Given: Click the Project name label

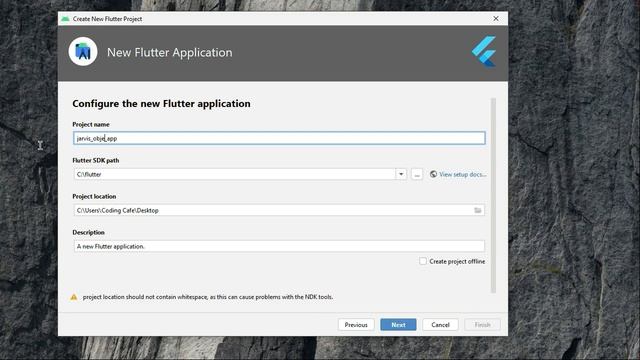Looking at the screenshot, I should click(x=91, y=124).
